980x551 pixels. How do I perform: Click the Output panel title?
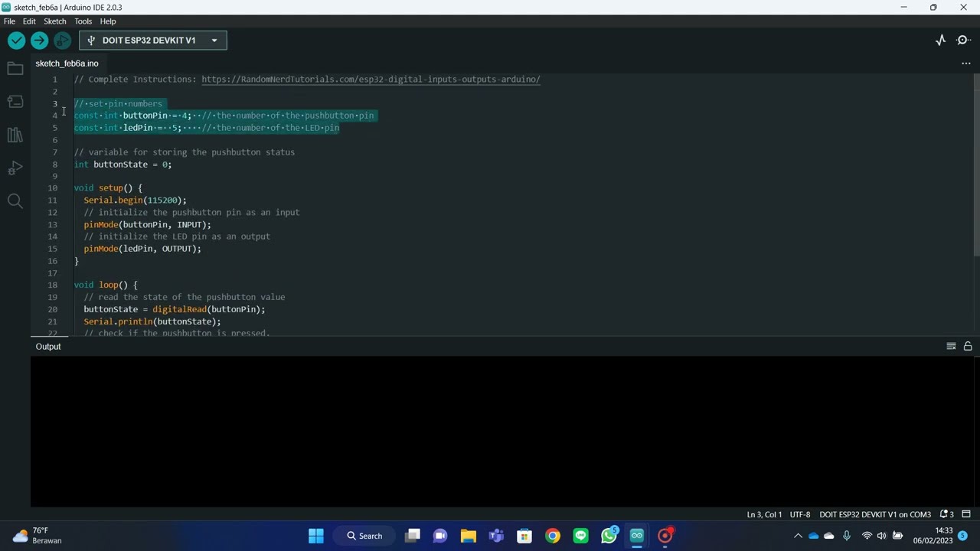(x=48, y=347)
